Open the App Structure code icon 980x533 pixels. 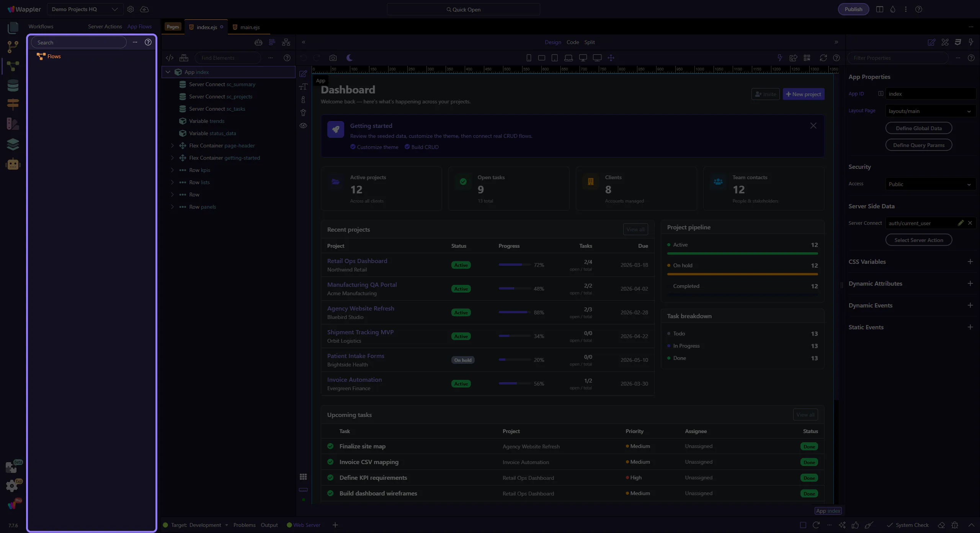(x=170, y=58)
